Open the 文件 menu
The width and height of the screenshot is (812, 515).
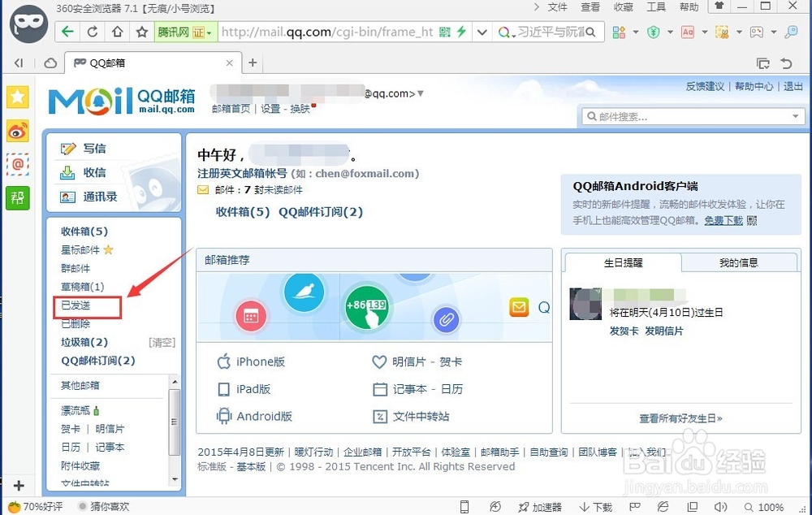[557, 6]
